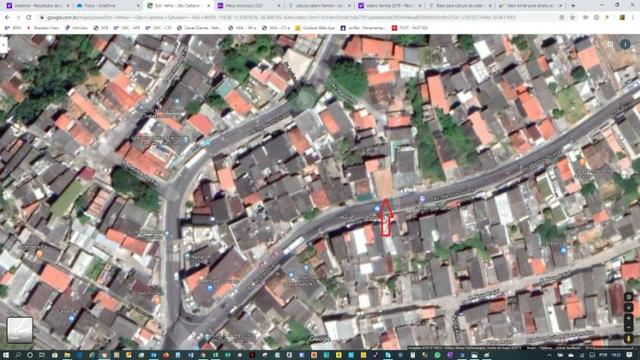Viewport: 640px width, 360px height.
Task: Focus the google.com.br address bar
Action: pos(298,18)
